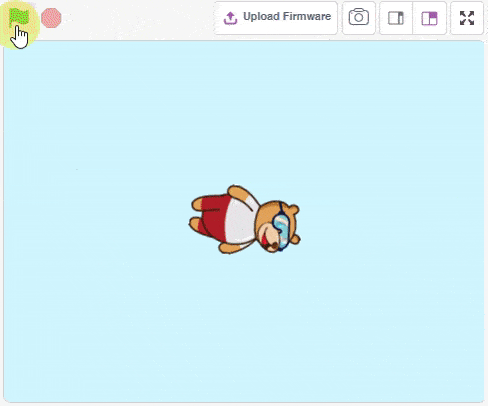
Task: Click the green flag to run
Action: 19,17
